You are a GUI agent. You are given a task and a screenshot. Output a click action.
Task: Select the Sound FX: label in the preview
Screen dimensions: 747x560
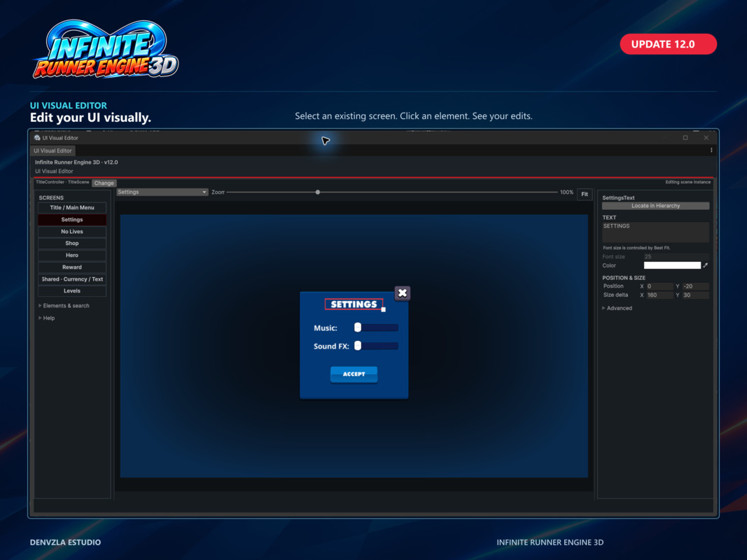(x=331, y=346)
